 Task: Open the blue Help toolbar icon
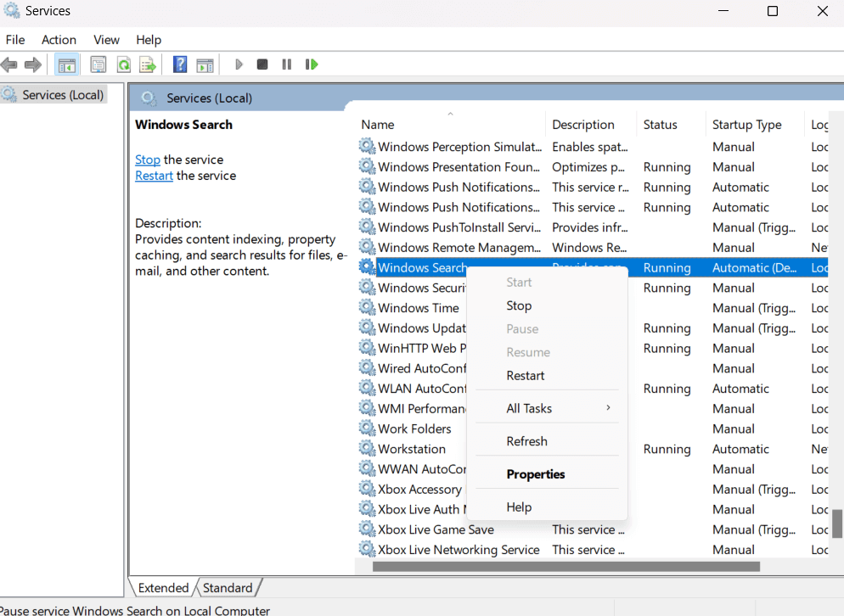tap(180, 64)
